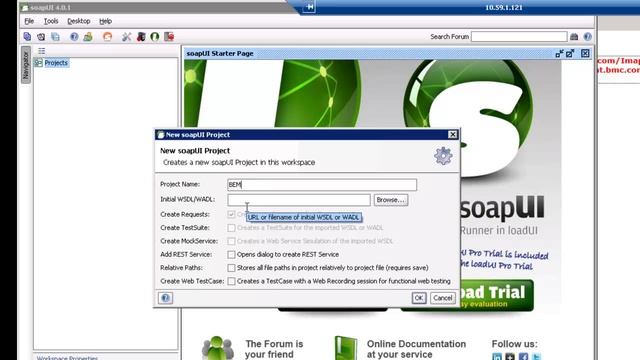The height and width of the screenshot is (360, 640).
Task: Enable the Relative Paths checkbox
Action: [231, 268]
